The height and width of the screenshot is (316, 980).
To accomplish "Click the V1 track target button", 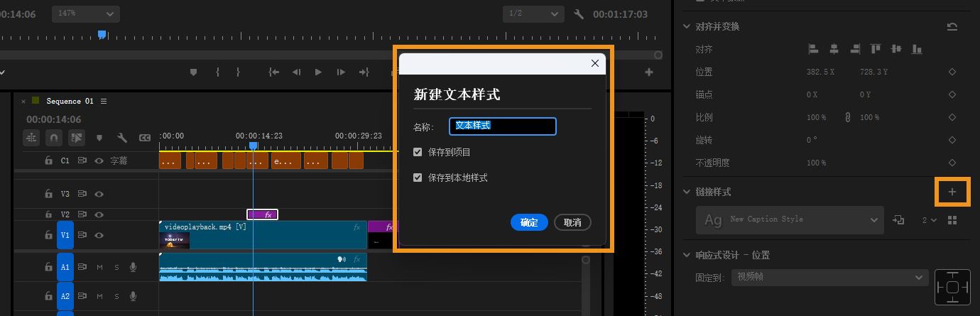I will point(65,235).
